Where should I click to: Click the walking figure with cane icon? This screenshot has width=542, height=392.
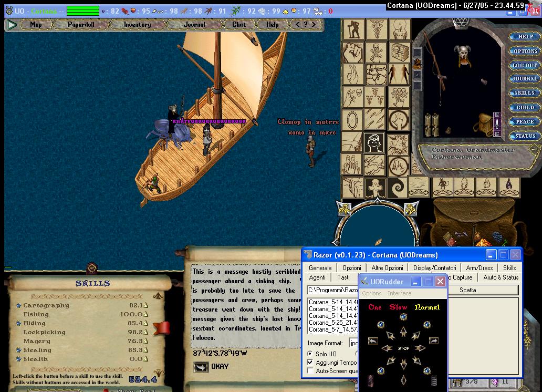(352, 30)
